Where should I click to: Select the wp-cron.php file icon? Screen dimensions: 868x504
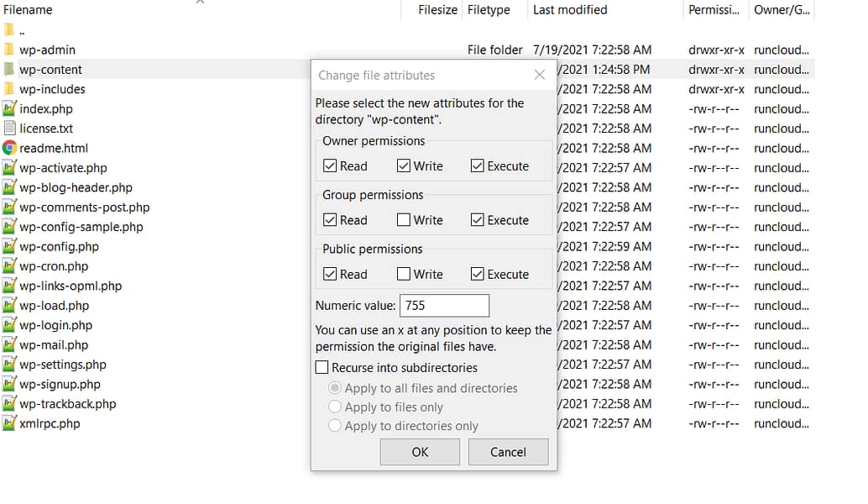pyautogui.click(x=8, y=266)
